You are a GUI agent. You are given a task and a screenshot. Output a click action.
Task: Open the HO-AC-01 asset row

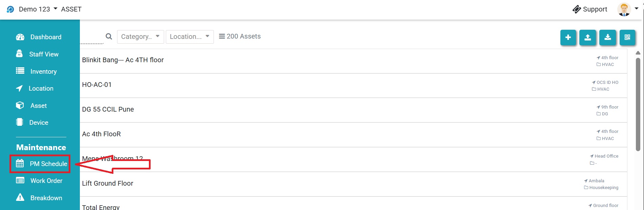point(97,85)
